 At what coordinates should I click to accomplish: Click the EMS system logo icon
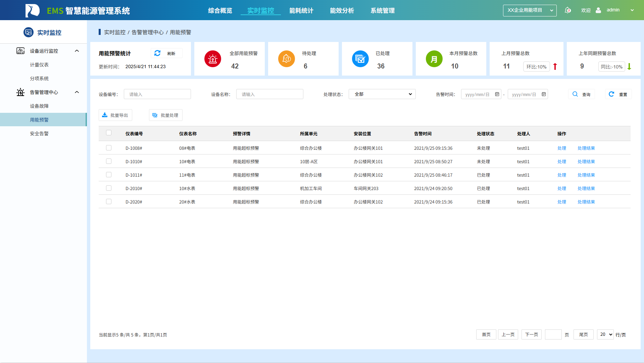(33, 10)
